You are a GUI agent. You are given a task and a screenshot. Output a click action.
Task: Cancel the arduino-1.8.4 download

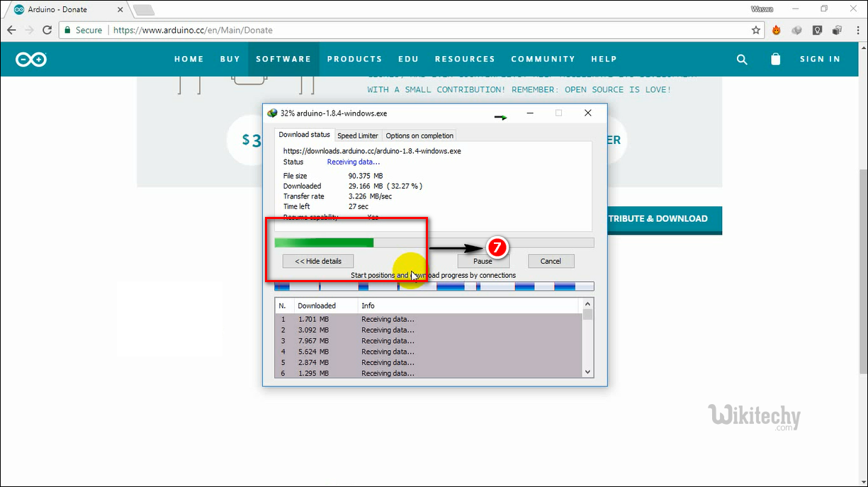551,261
